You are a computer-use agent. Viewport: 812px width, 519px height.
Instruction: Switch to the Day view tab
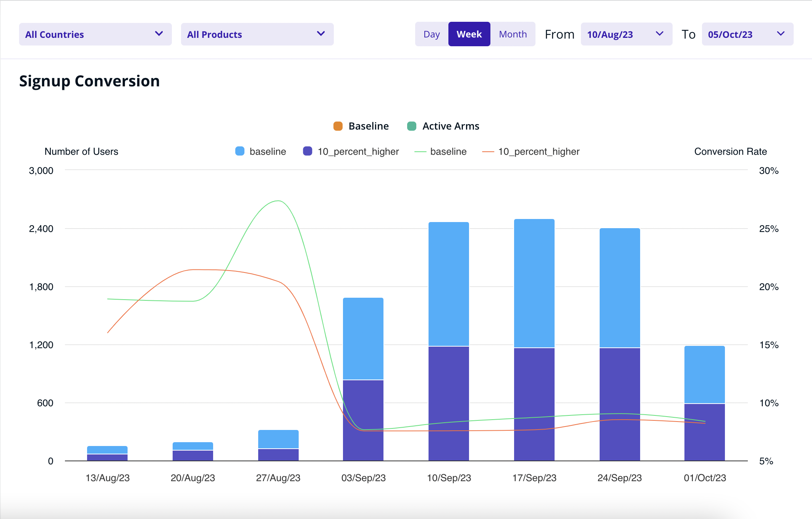432,34
